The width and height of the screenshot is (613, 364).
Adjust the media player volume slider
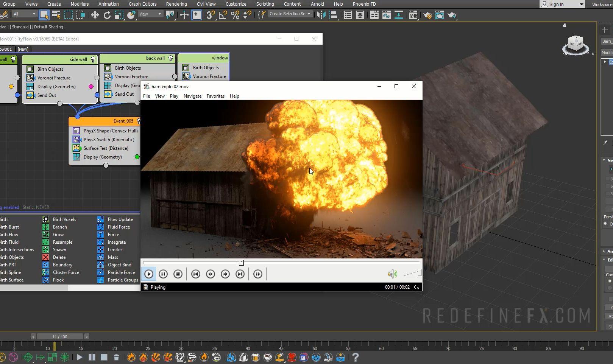(412, 274)
